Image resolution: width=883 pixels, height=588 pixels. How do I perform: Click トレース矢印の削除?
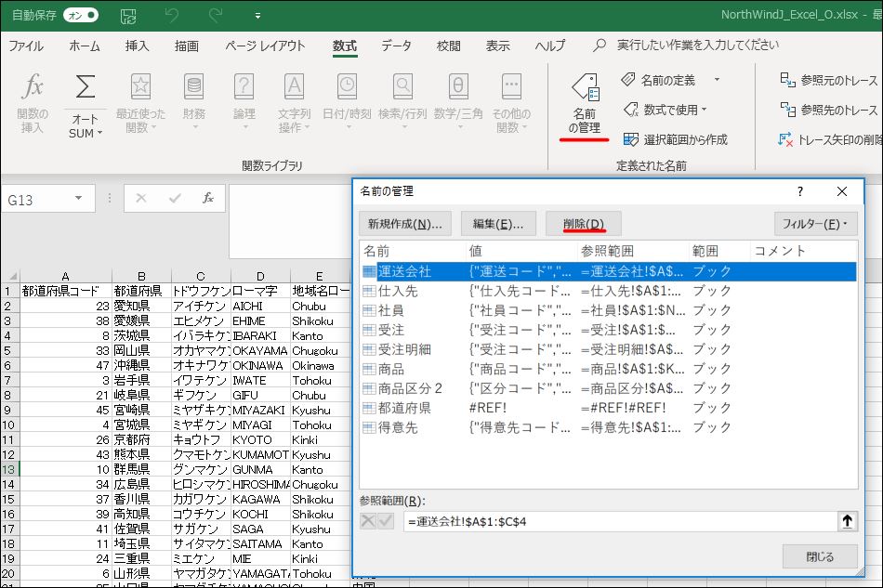click(829, 139)
